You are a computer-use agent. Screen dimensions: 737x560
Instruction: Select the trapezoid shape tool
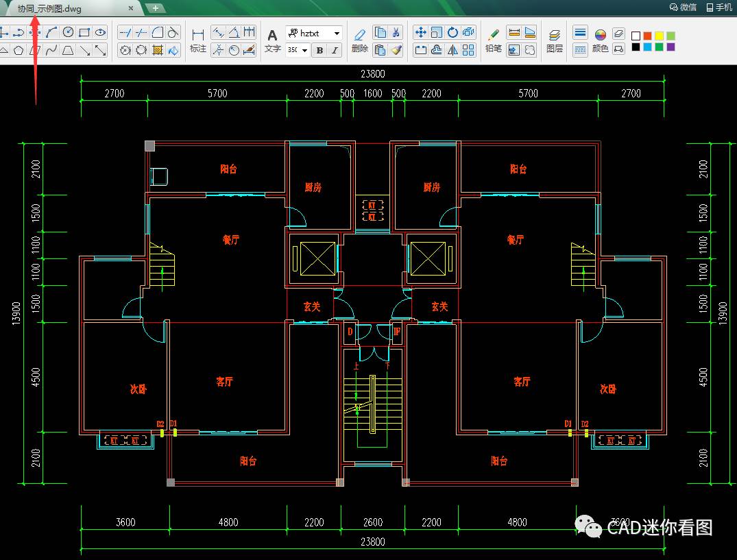tap(68, 50)
